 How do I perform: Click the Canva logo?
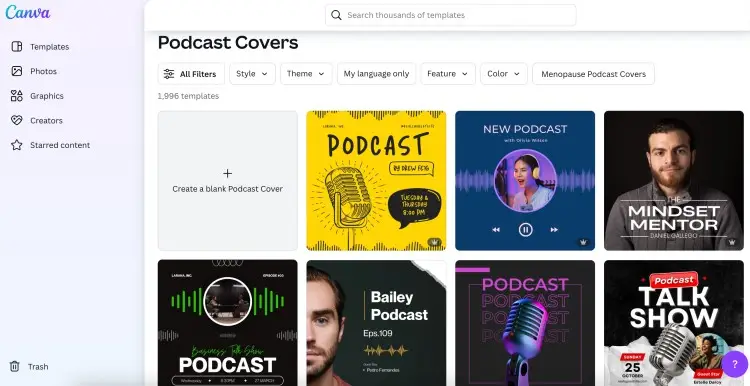tap(28, 12)
